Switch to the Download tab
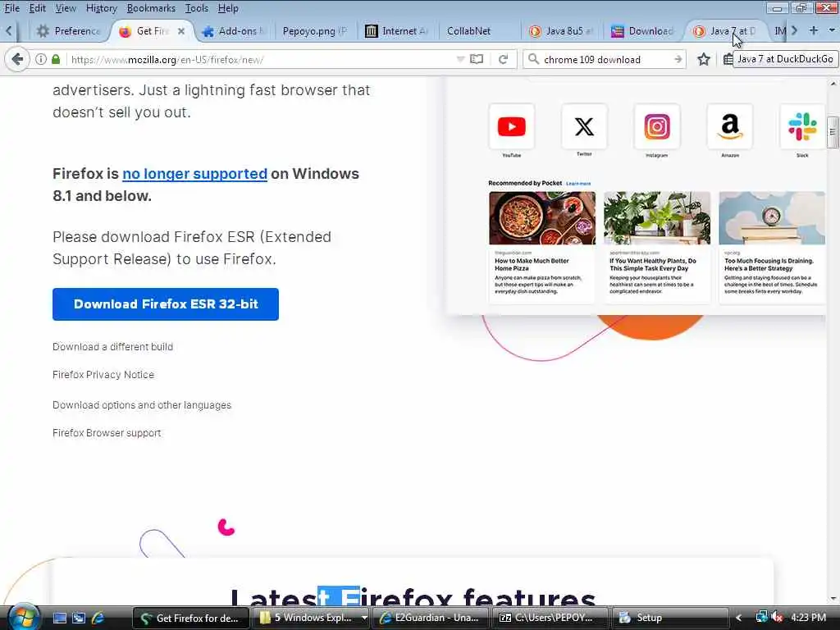Viewport: 840px width, 630px height. tap(642, 31)
